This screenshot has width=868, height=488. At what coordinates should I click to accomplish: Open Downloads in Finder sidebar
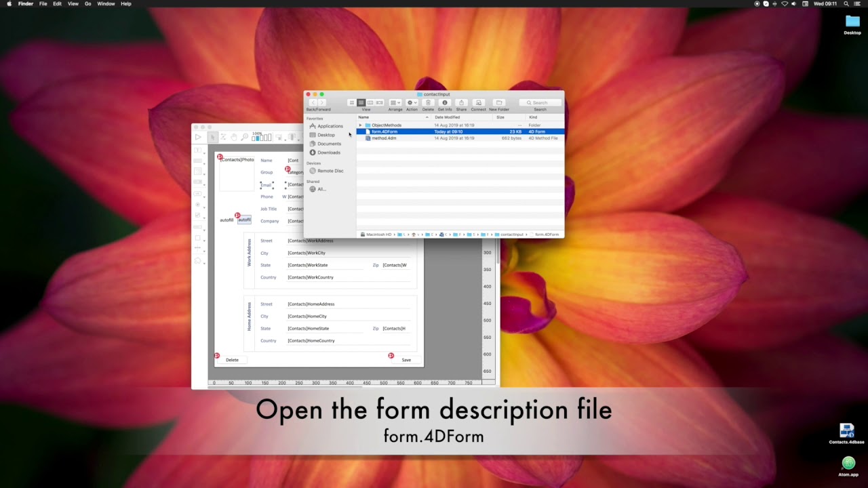[x=325, y=152]
